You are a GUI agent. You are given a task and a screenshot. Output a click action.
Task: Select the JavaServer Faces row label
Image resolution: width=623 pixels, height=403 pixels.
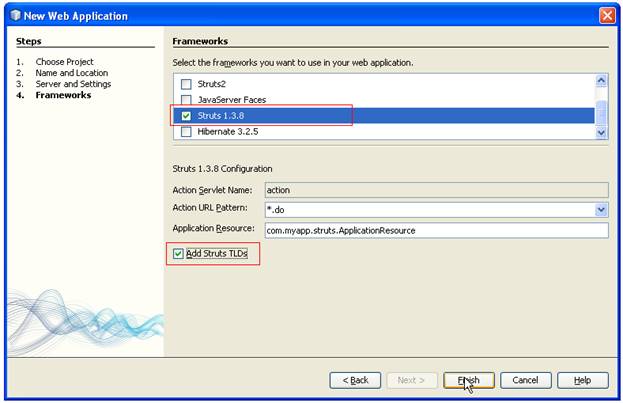coord(232,100)
